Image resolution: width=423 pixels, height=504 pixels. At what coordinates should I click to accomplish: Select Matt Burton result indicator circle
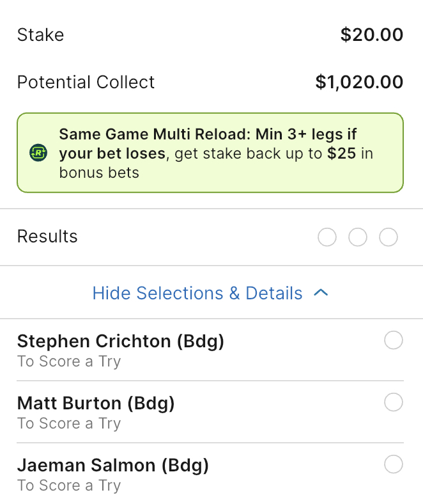[394, 402]
